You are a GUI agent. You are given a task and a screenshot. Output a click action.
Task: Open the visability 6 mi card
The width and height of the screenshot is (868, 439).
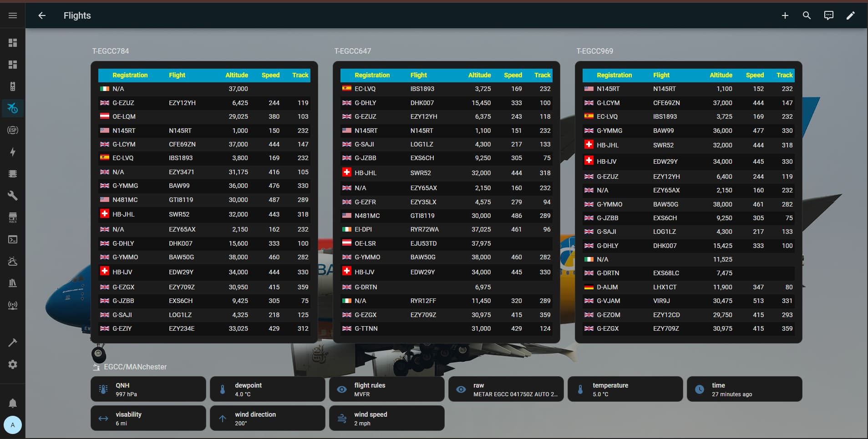pos(148,419)
